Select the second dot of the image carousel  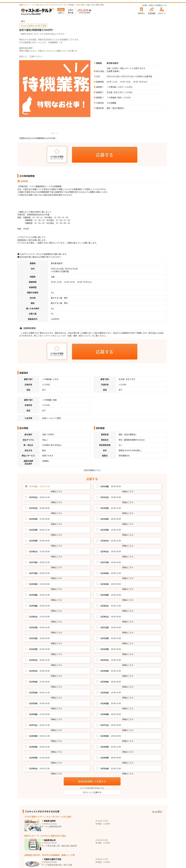[x=55, y=133]
